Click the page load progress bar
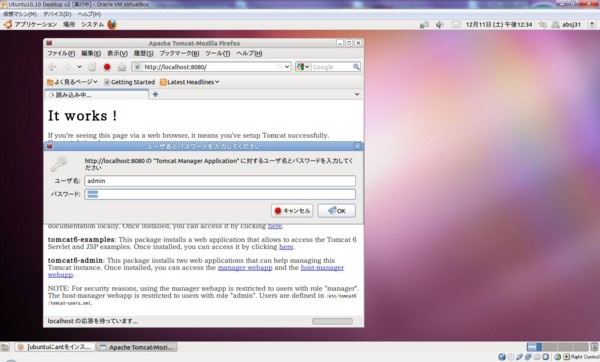 point(332,321)
